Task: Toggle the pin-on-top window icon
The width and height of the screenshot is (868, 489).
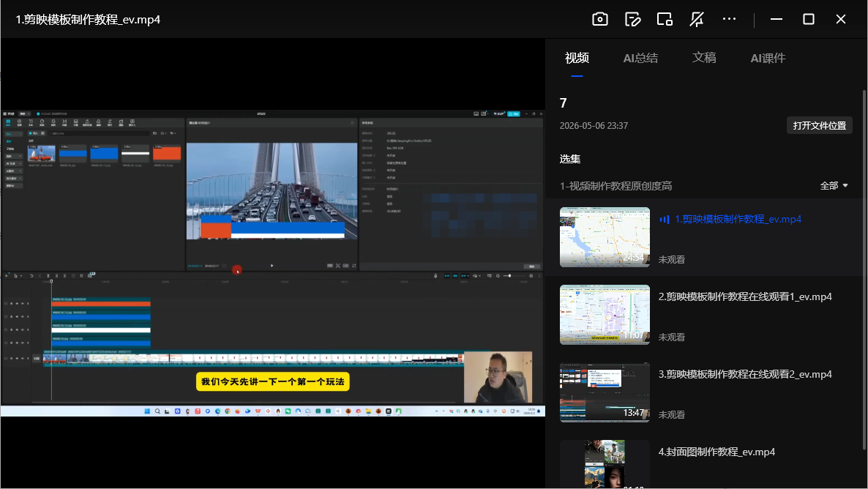Action: click(697, 19)
